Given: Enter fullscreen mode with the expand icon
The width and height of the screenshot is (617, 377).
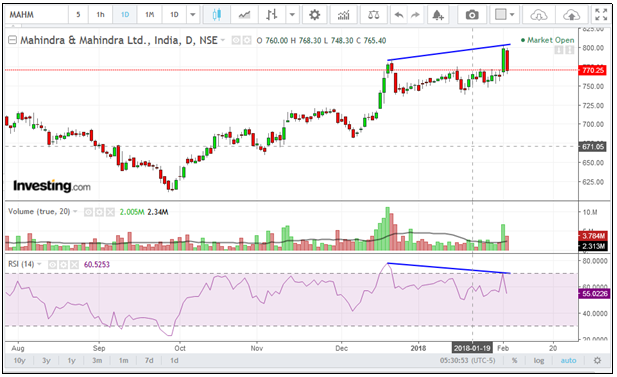Looking at the screenshot, I should pyautogui.click(x=601, y=15).
